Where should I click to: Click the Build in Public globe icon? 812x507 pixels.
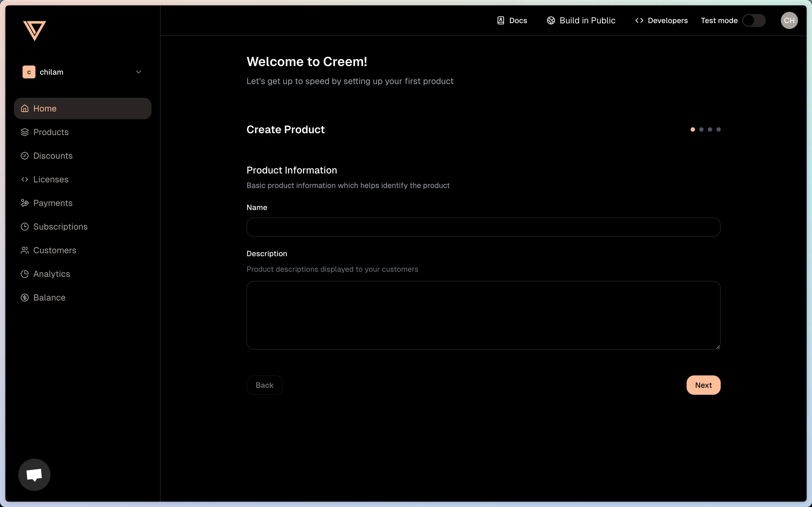(x=551, y=20)
